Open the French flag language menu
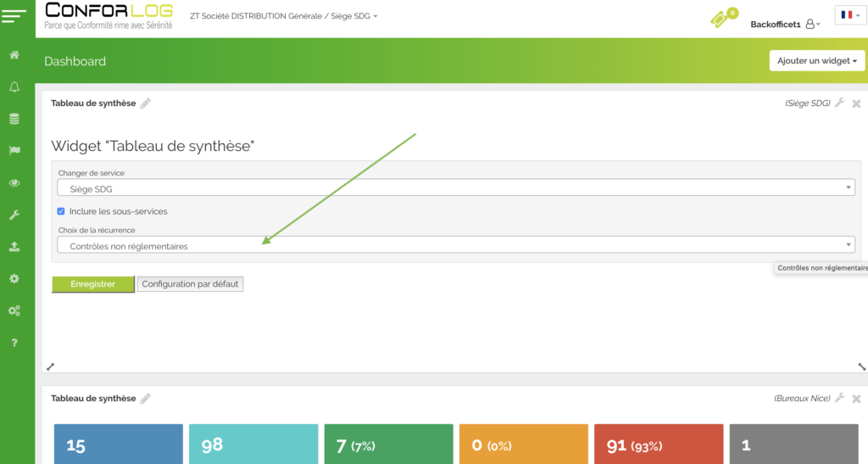868x464 pixels. tap(849, 15)
